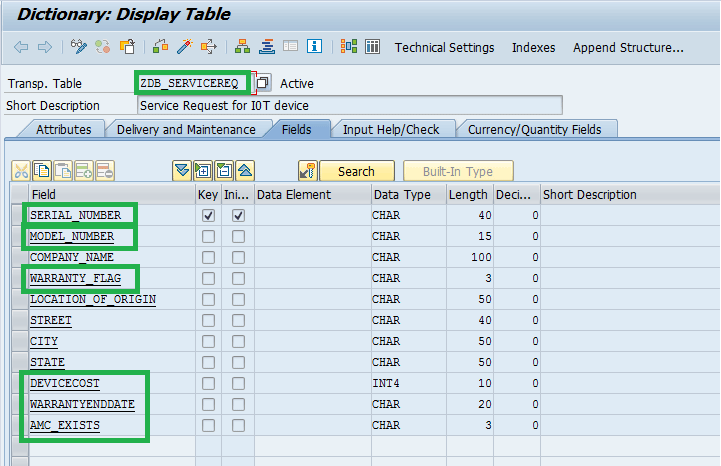Click Append Structure button
Viewport: 721px width, 466px height.
[628, 47]
